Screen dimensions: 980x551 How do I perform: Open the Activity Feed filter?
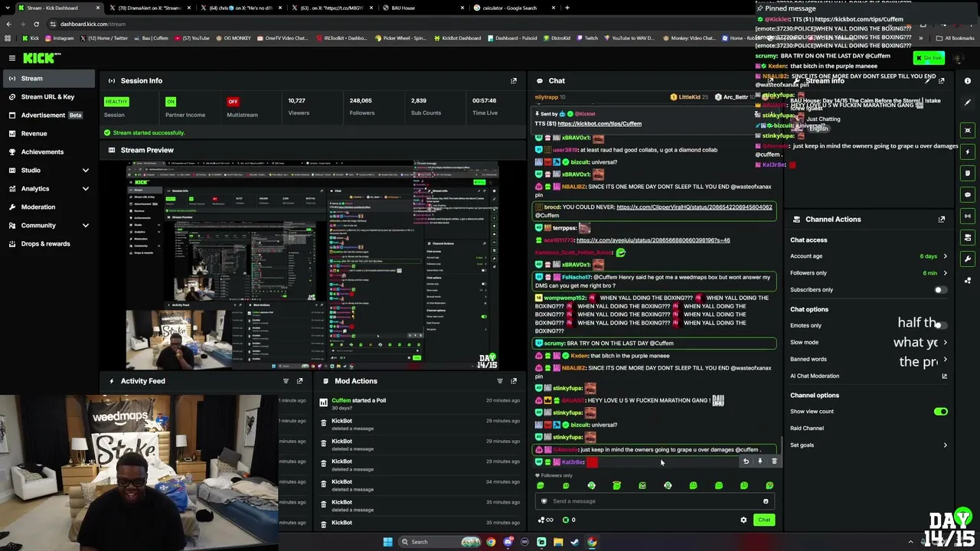click(x=286, y=381)
